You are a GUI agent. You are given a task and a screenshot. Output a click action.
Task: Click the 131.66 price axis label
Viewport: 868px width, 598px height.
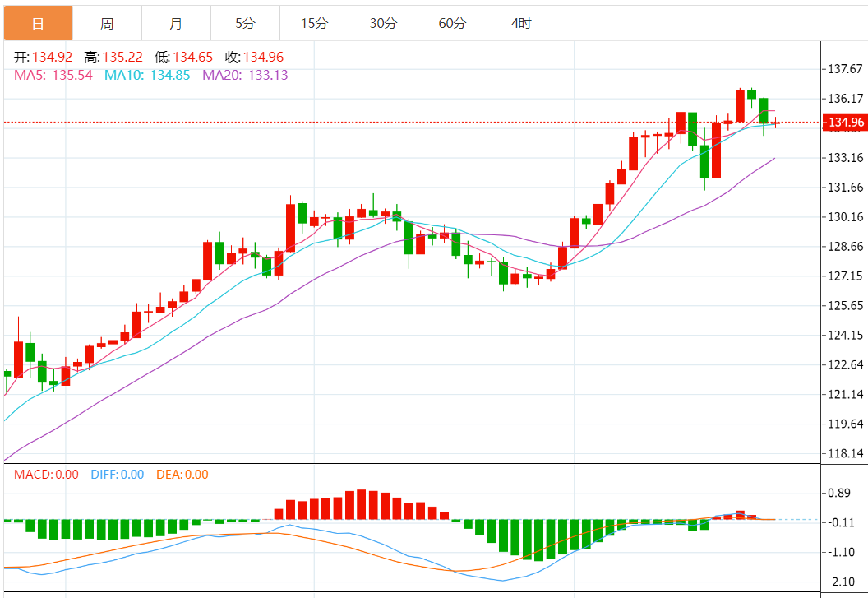pyautogui.click(x=845, y=188)
